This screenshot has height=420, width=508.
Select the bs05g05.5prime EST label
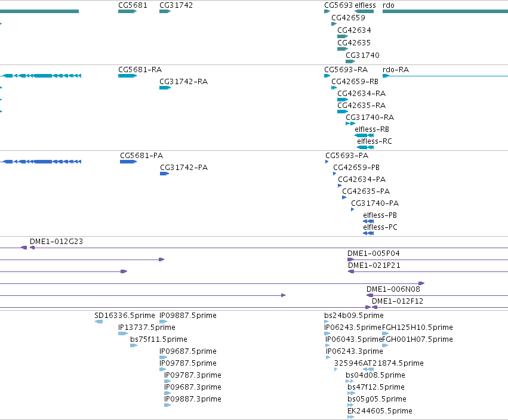click(377, 400)
